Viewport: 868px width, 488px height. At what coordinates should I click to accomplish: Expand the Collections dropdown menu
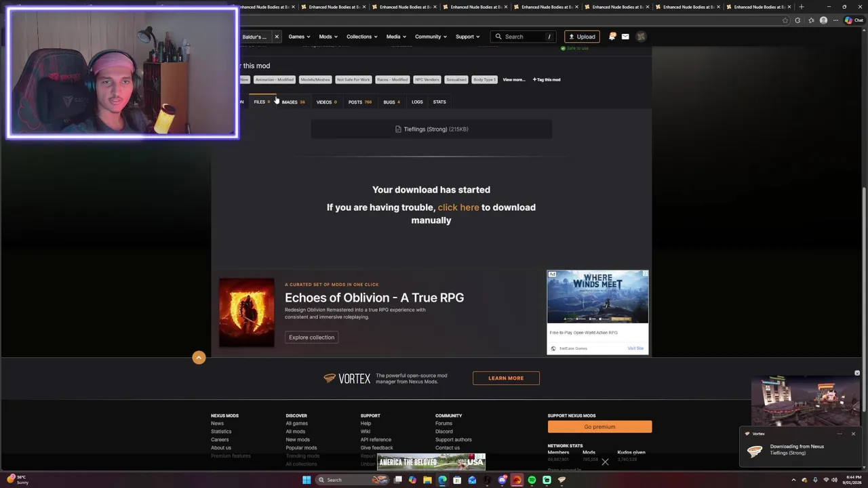[361, 37]
